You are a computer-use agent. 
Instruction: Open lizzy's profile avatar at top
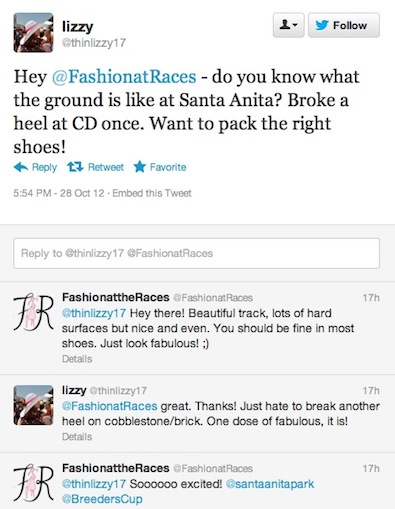33,33
